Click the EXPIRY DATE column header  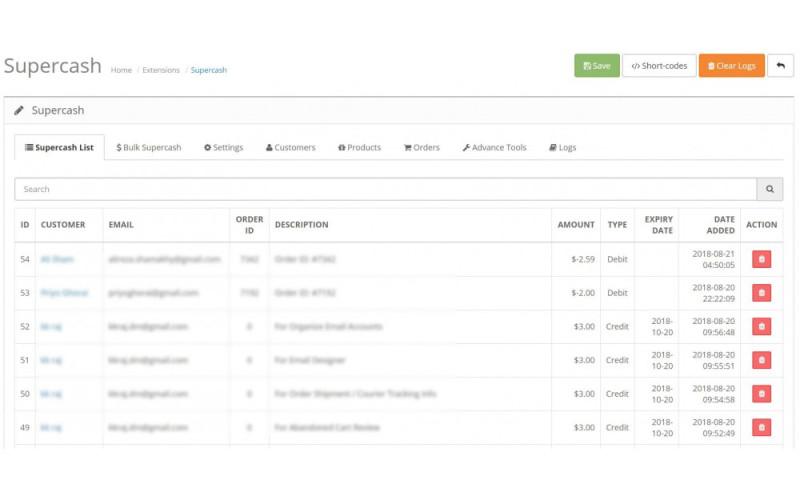click(x=659, y=224)
